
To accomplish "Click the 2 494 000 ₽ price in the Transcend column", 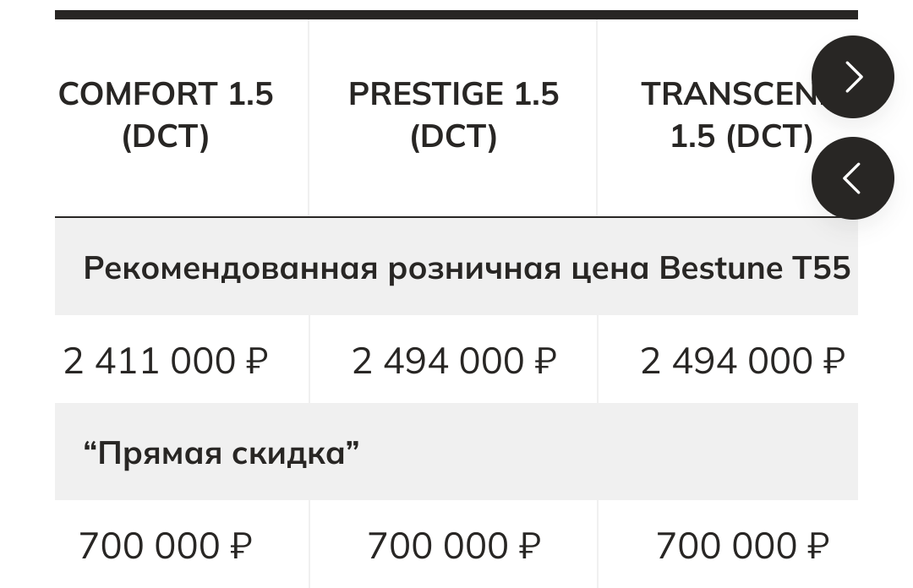I will pos(742,361).
